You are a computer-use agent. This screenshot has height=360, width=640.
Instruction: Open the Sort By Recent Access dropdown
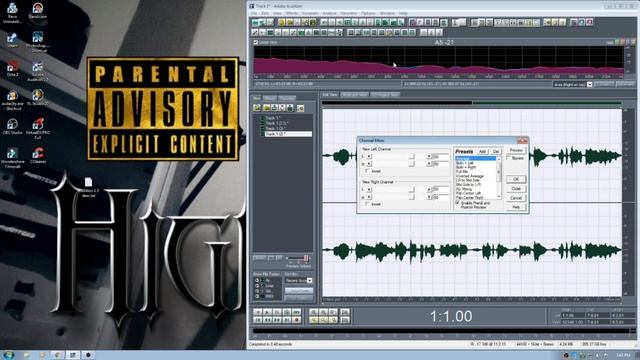click(309, 280)
